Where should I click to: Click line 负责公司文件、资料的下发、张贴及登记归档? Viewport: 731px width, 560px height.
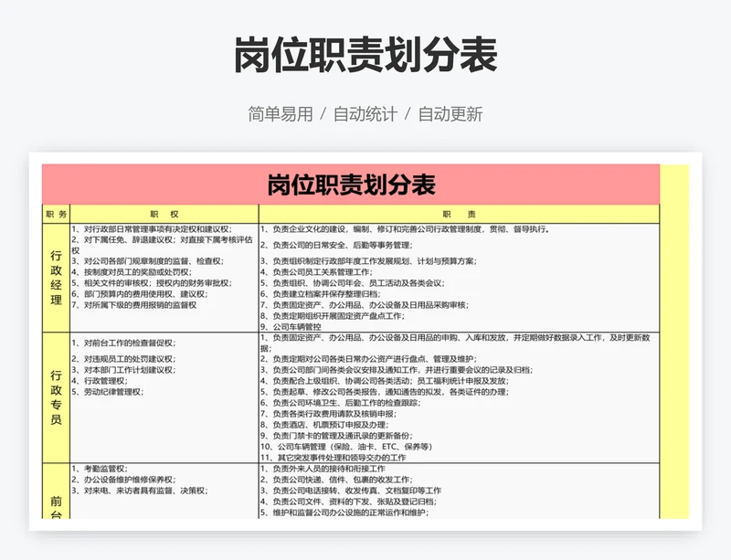349,502
